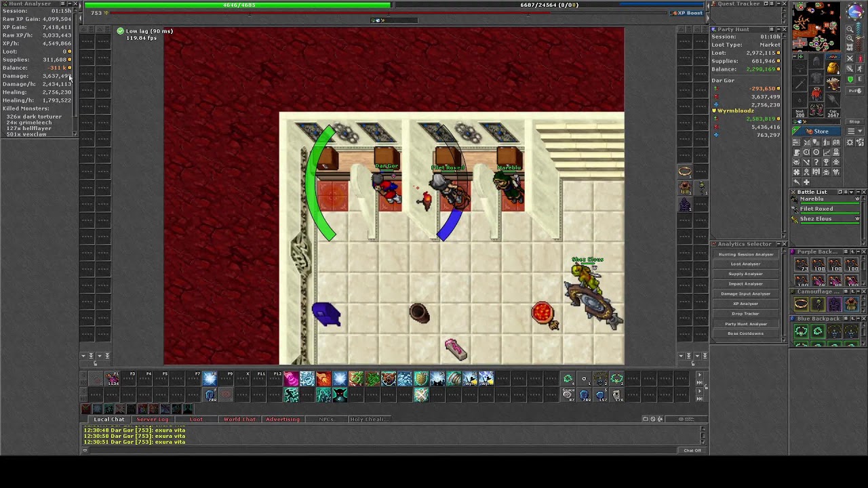
Task: Open the chart analytics icon in sidebar
Action: point(826,152)
